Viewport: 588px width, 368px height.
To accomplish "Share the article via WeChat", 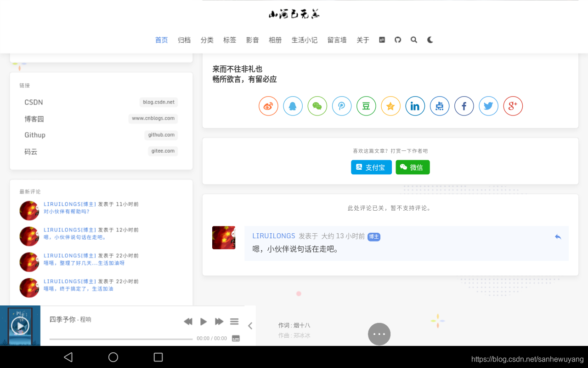I will point(317,106).
